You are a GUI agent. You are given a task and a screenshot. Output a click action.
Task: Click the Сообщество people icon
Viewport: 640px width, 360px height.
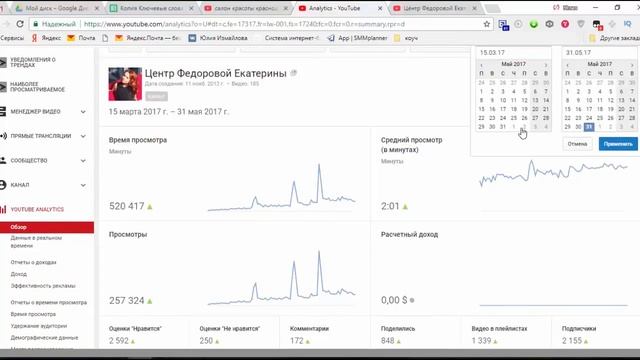pyautogui.click(x=3, y=160)
